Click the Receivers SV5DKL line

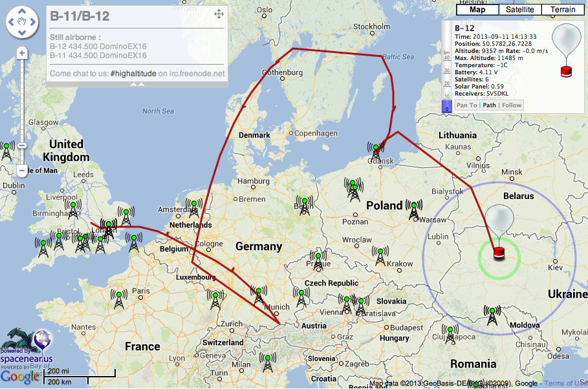click(482, 94)
